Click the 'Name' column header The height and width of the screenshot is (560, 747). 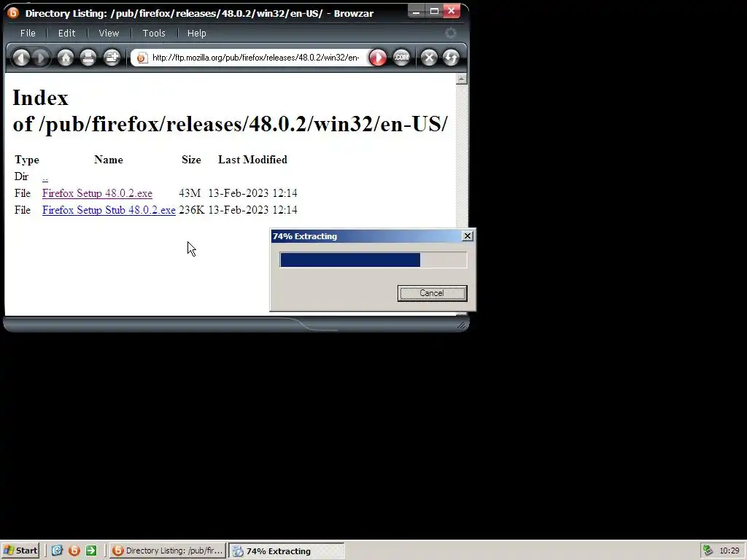[109, 160]
